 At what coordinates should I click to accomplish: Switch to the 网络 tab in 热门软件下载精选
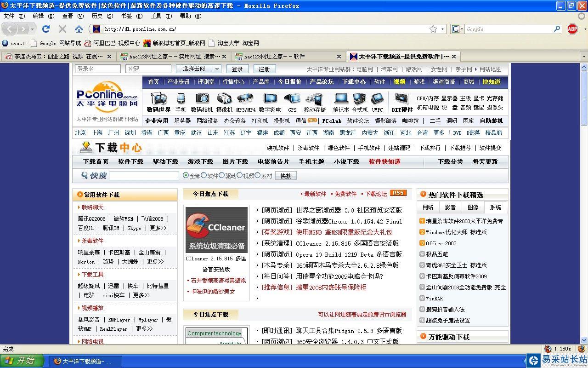pos(428,207)
